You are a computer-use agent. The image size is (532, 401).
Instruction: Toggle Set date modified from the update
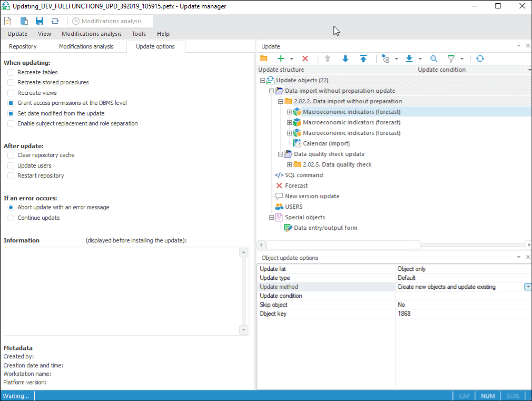pyautogui.click(x=11, y=113)
